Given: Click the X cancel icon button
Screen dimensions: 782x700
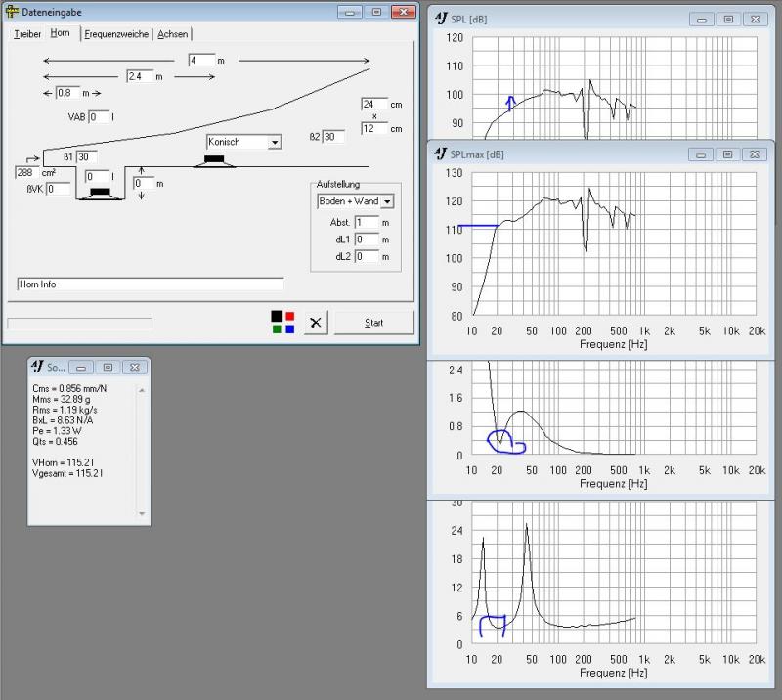Looking at the screenshot, I should 315,323.
